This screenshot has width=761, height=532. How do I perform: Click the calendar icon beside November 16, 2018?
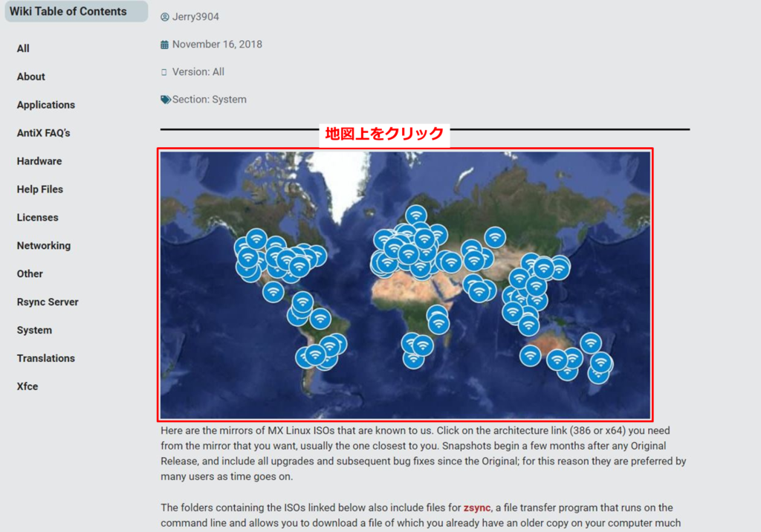tap(165, 45)
